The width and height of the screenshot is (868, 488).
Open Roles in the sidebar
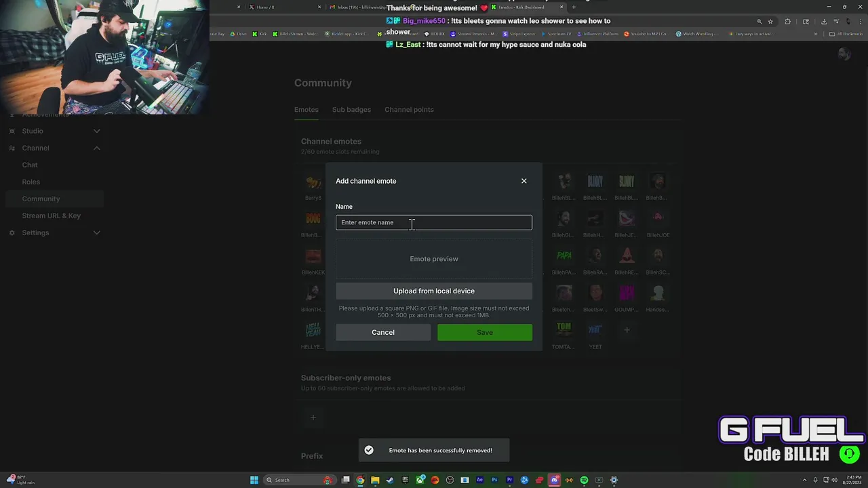[31, 182]
